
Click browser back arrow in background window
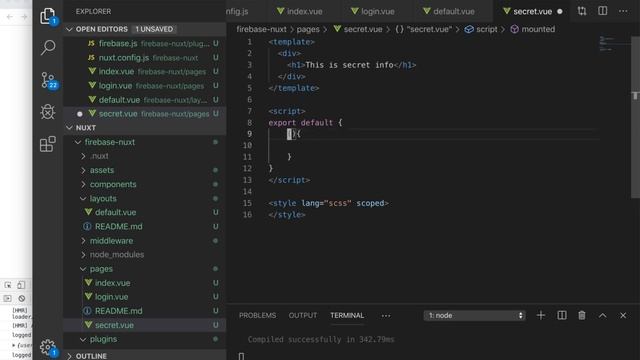[x=10, y=16]
